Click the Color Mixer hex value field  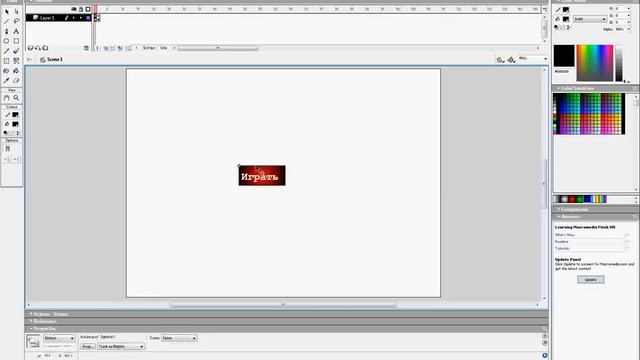pos(563,71)
